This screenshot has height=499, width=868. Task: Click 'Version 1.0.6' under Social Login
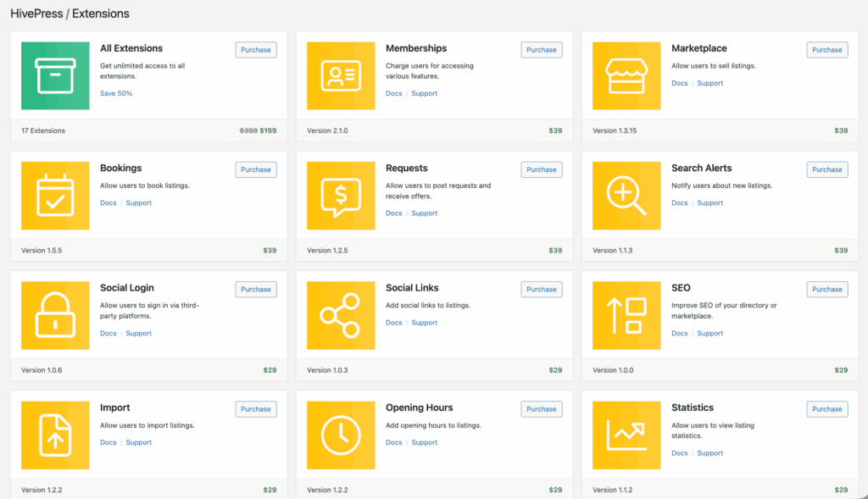pyautogui.click(x=42, y=370)
